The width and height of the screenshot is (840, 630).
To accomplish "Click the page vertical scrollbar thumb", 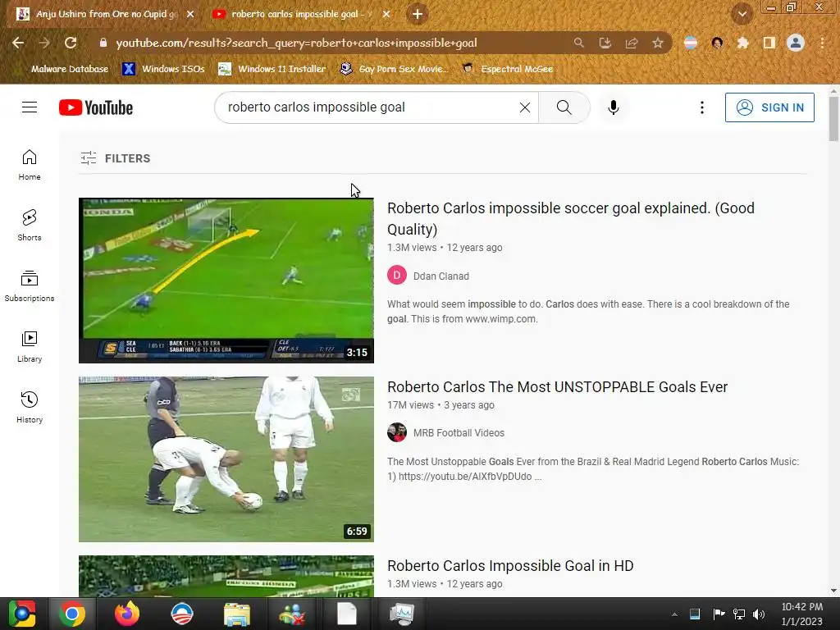I will tap(833, 118).
